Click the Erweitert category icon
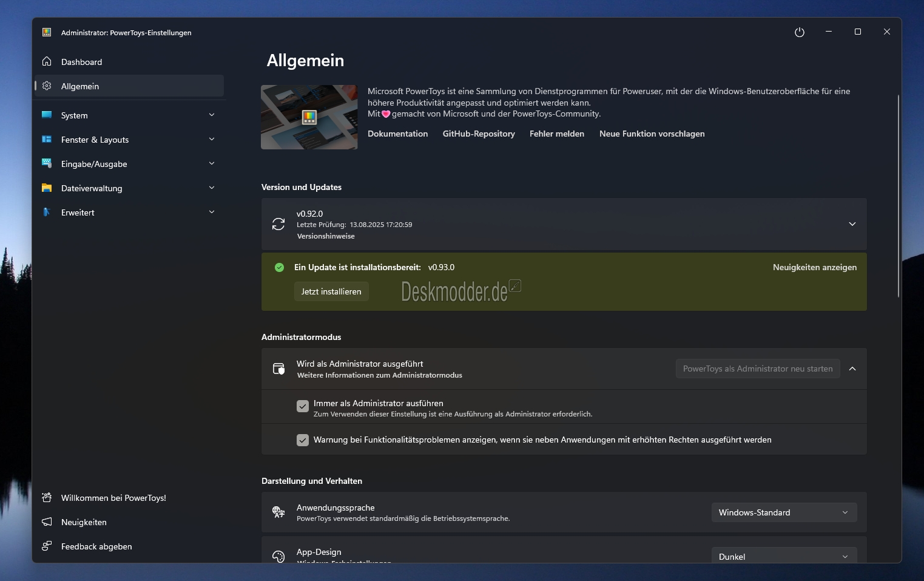This screenshot has height=581, width=924. (x=47, y=212)
